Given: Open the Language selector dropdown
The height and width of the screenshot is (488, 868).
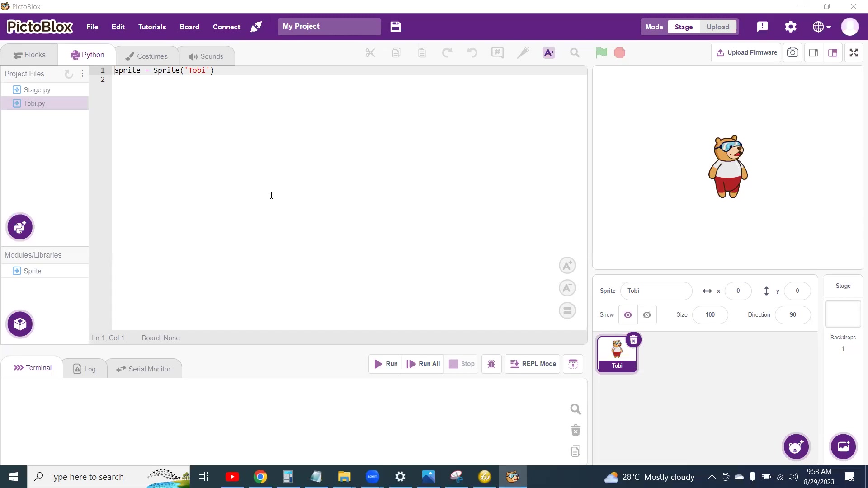Looking at the screenshot, I should tap(821, 27).
